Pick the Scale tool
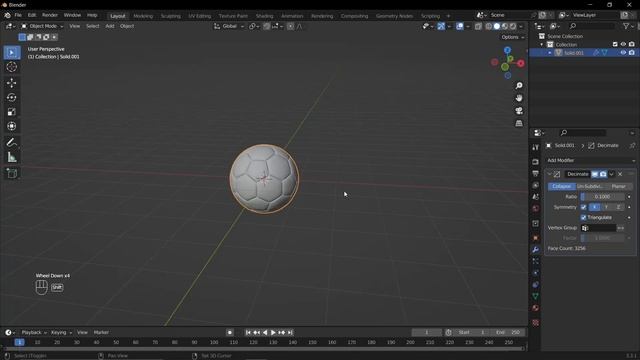Image resolution: width=640 pixels, height=360 pixels. tap(11, 112)
